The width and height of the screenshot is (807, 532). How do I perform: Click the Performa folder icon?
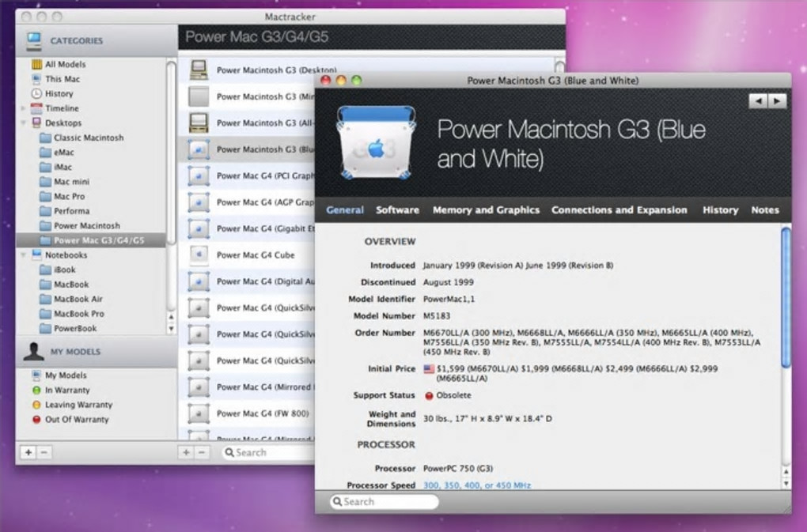coord(45,211)
